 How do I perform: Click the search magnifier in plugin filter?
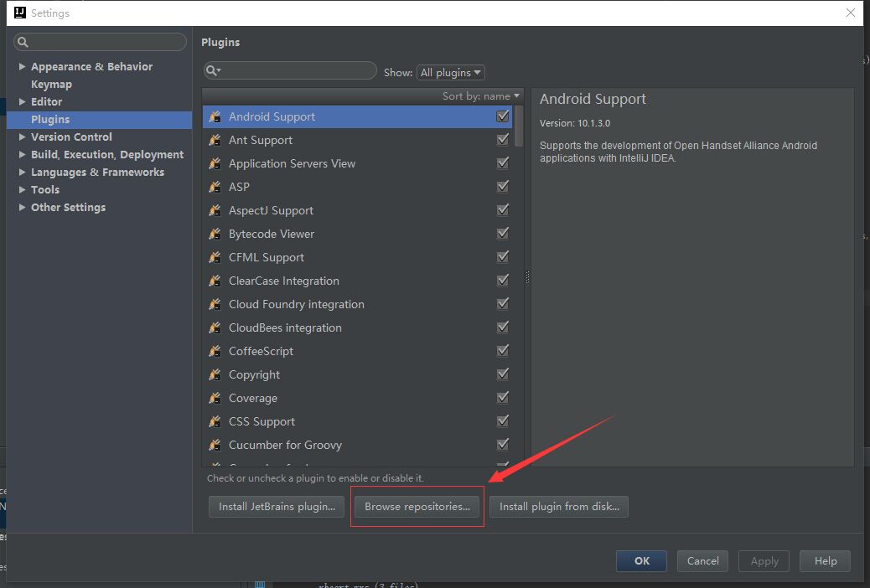tap(212, 71)
